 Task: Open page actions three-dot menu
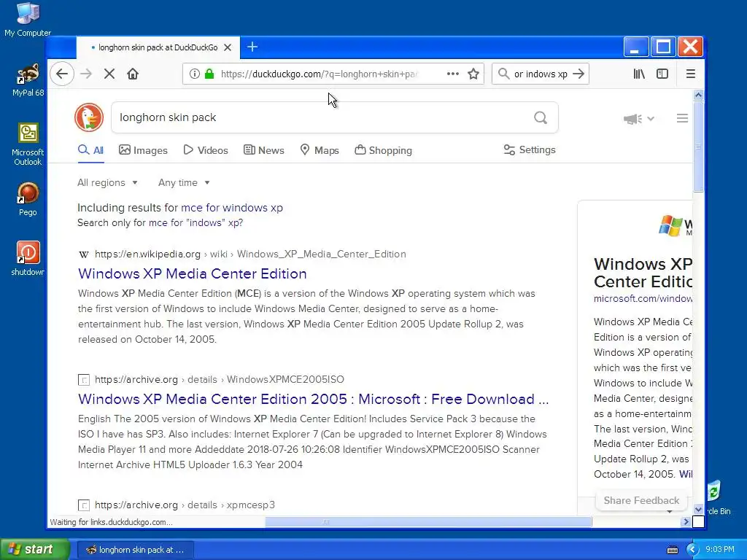coord(452,74)
